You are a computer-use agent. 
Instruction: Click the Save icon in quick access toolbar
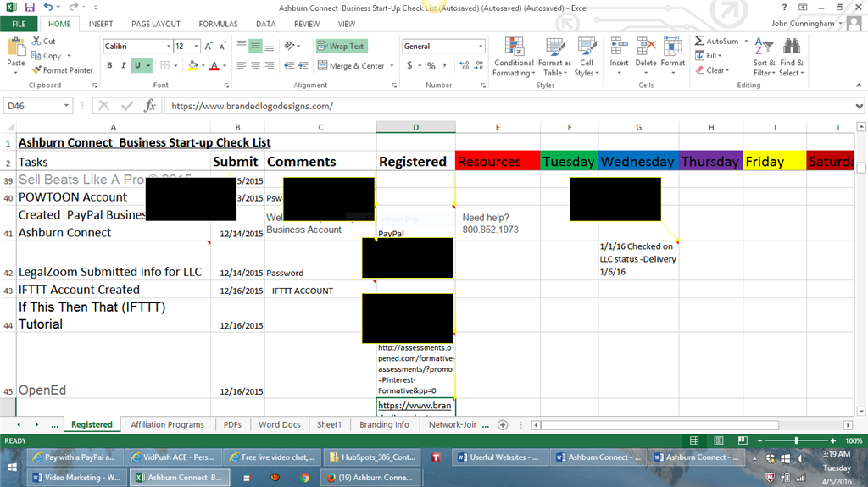[30, 7]
